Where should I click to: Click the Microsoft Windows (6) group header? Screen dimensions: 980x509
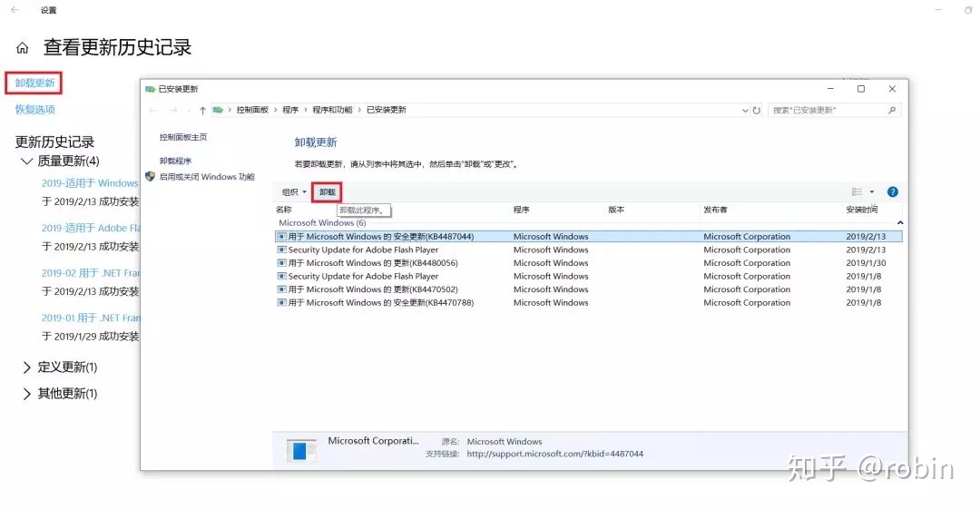coord(322,223)
